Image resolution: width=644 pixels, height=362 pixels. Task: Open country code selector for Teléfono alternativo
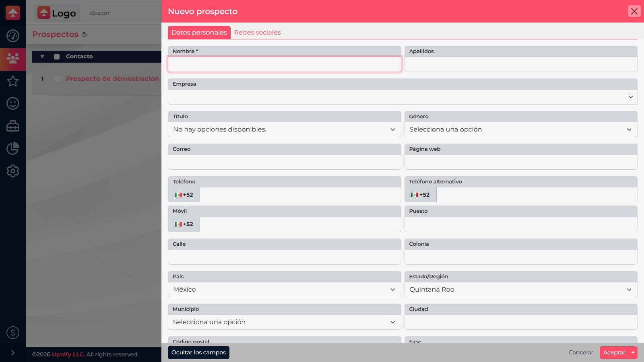[421, 195]
